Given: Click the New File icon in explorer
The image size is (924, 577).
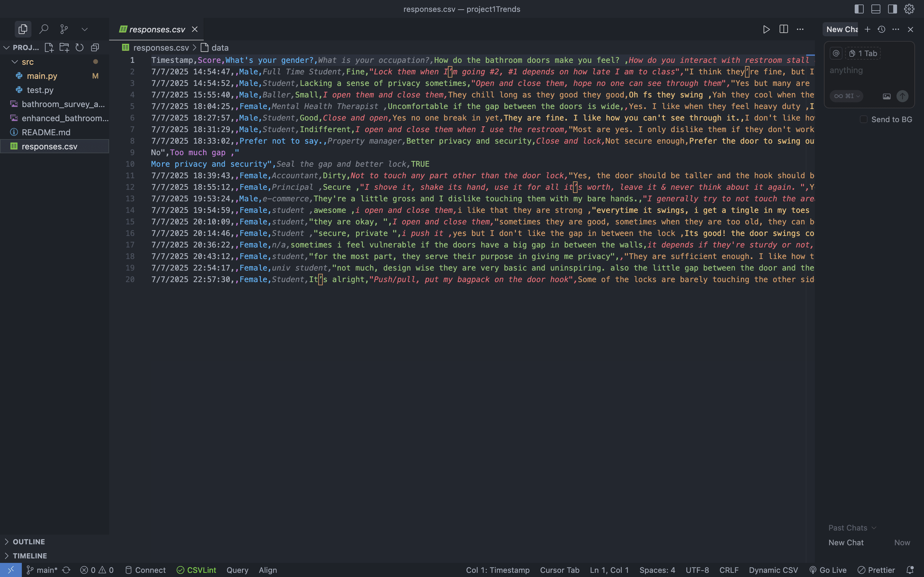Looking at the screenshot, I should point(49,47).
